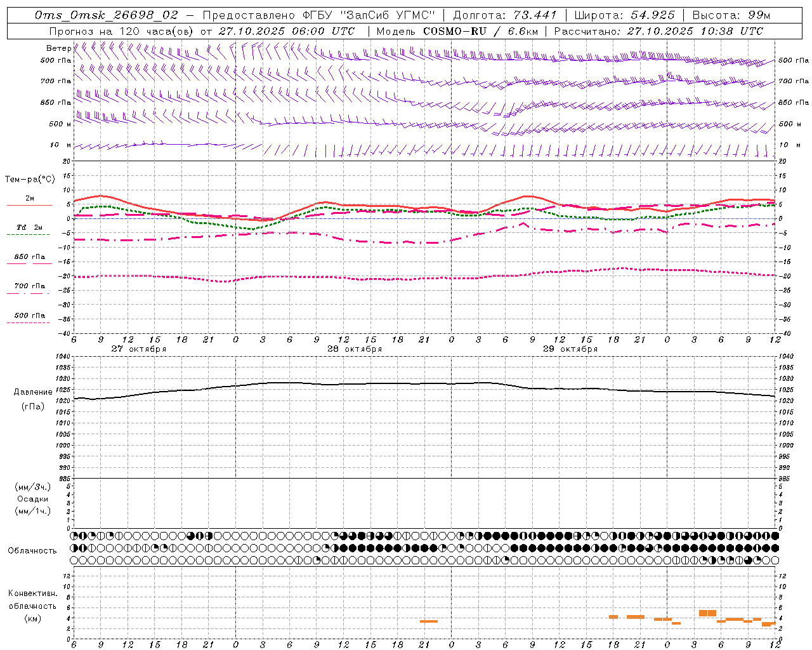This screenshot has height=650, width=812.
Task: Click the dashed line sample under Td 2м legend
Action: coord(28,235)
